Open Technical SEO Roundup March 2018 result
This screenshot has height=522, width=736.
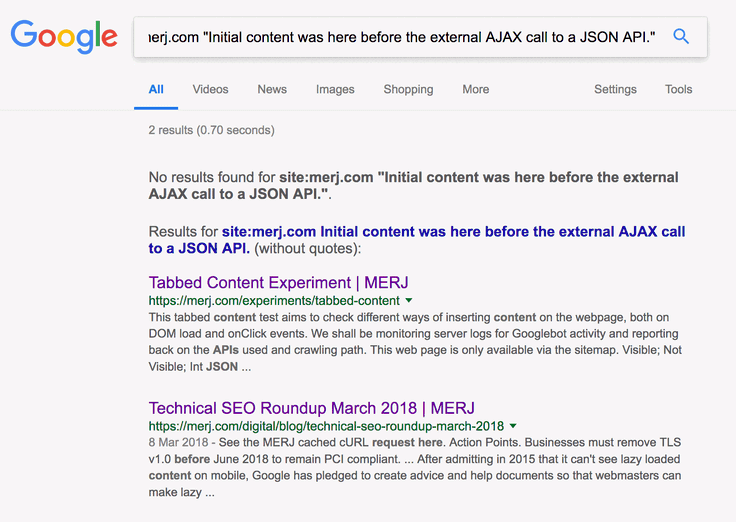[x=312, y=408]
